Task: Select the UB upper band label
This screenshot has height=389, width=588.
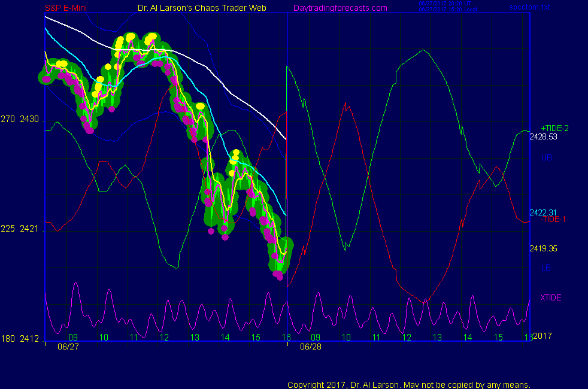Action: pos(546,157)
